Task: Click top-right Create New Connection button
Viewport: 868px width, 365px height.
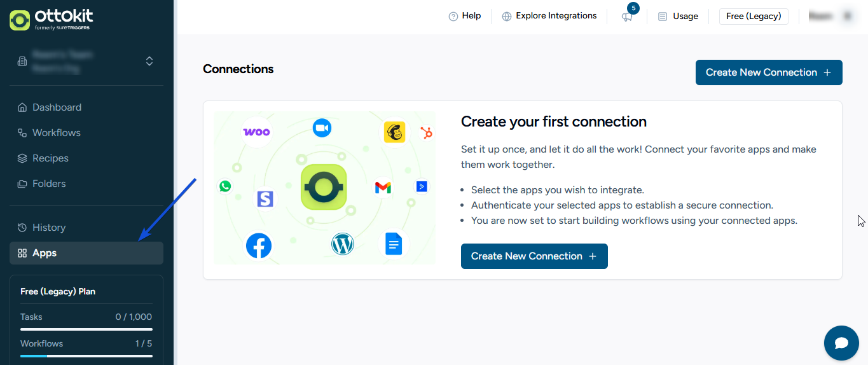Action: tap(769, 72)
